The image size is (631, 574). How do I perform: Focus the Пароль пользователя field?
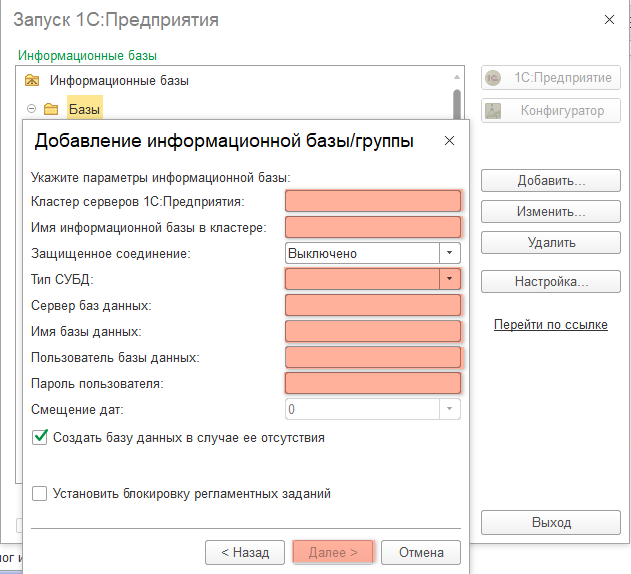(x=373, y=383)
